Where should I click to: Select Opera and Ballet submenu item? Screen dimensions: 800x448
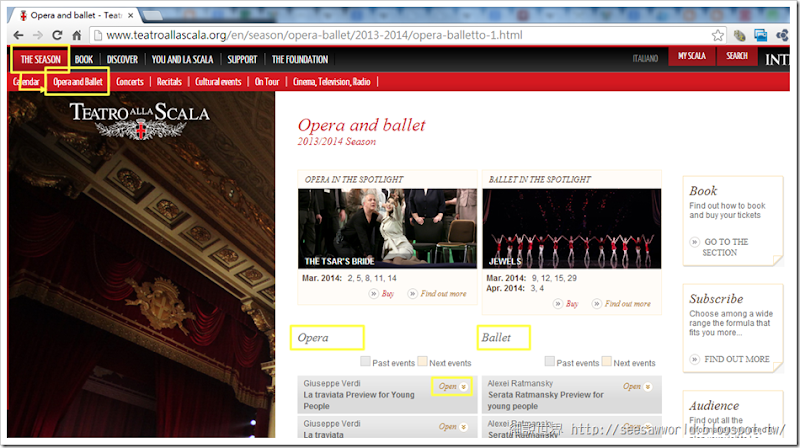pos(78,82)
